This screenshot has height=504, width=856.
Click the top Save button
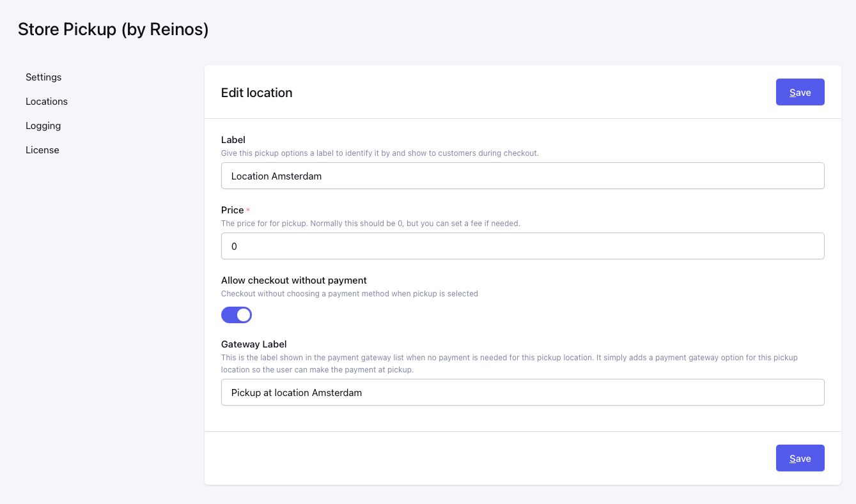tap(800, 93)
